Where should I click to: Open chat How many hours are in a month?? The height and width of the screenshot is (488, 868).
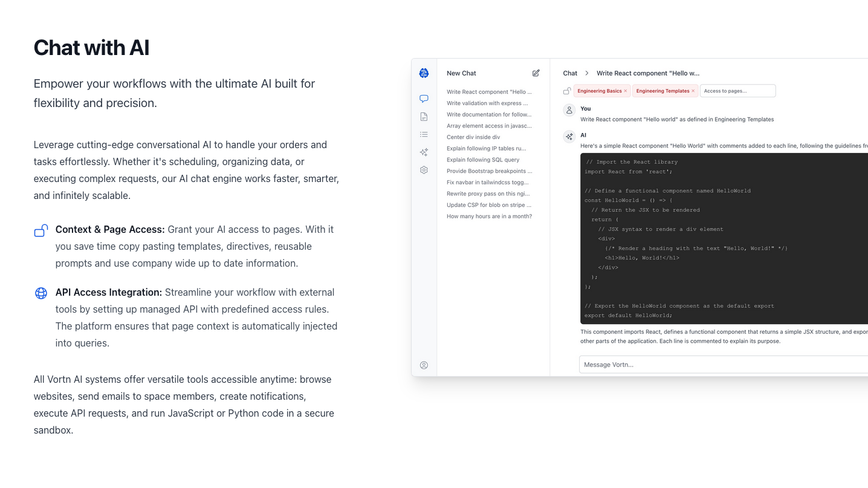490,216
